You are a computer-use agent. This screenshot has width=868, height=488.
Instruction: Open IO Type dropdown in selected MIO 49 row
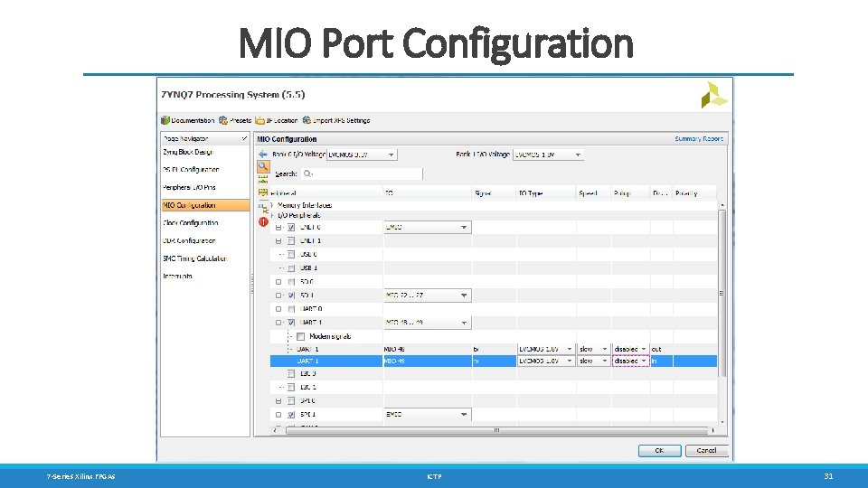click(546, 361)
